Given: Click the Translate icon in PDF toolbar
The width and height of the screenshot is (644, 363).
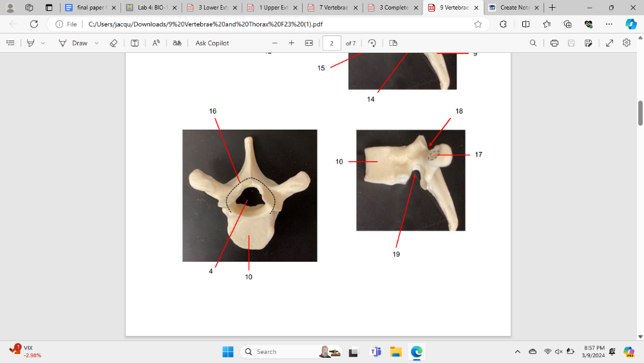Looking at the screenshot, I should coord(176,43).
